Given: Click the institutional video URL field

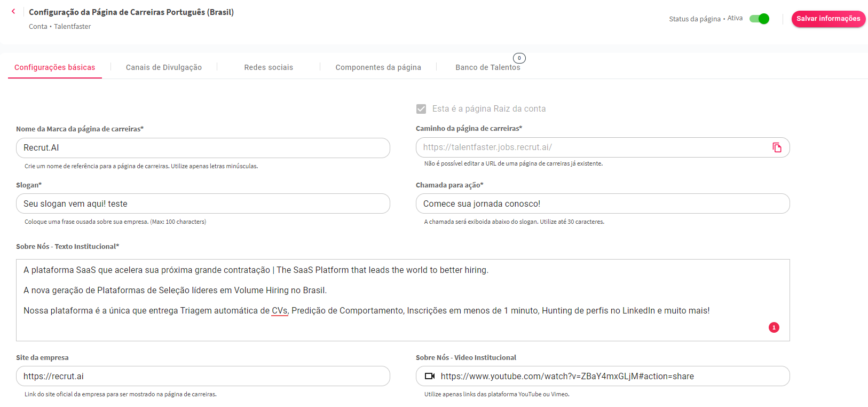Looking at the screenshot, I should coord(609,377).
